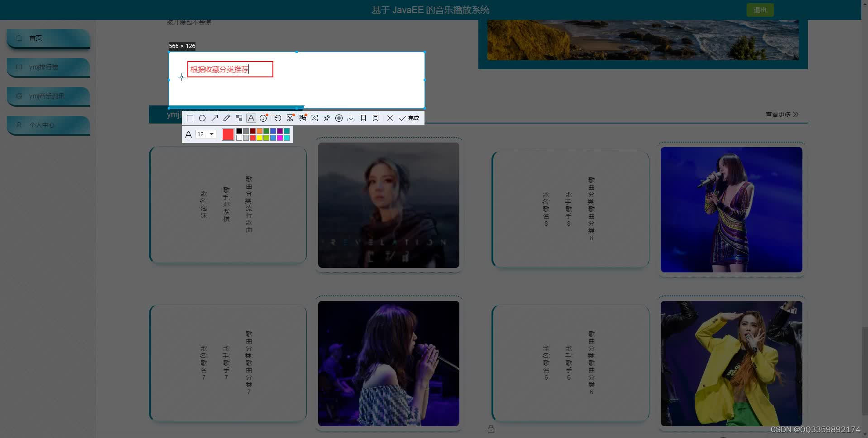Click the text size A icon
The width and height of the screenshot is (868, 438).
(189, 134)
